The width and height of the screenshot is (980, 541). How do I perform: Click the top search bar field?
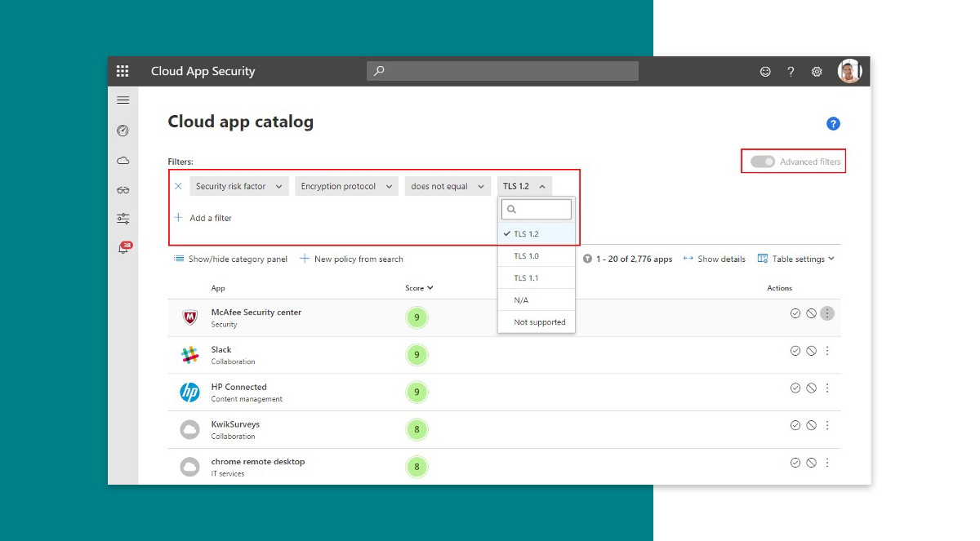[502, 71]
